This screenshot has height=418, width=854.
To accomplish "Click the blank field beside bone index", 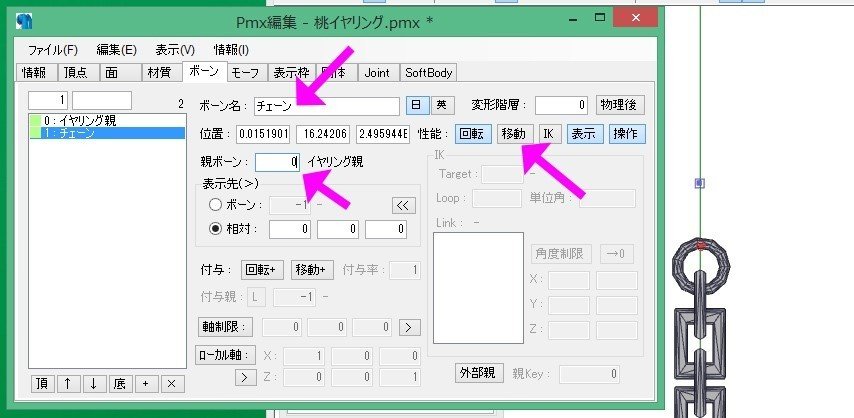I will (x=102, y=100).
